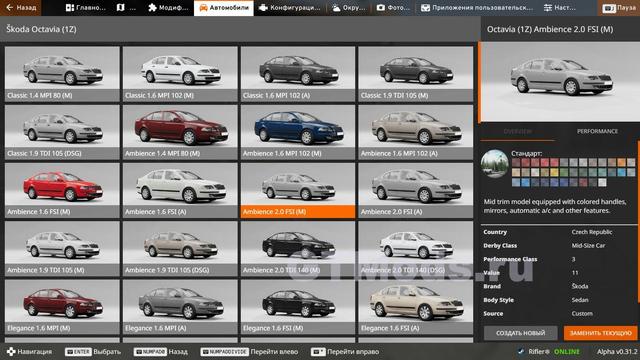This screenshot has height=360, width=640.
Task: Pick the yellow paint swatch
Action: point(554,172)
